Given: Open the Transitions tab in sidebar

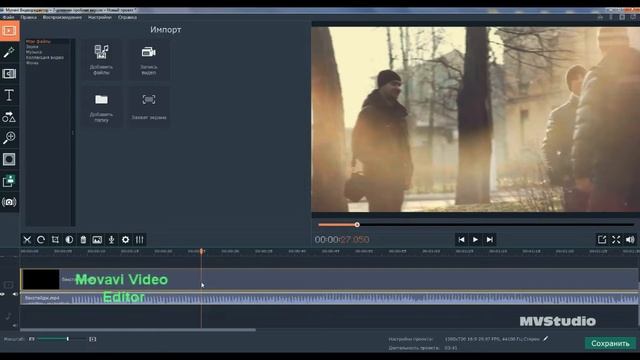Looking at the screenshot, I should (x=9, y=73).
